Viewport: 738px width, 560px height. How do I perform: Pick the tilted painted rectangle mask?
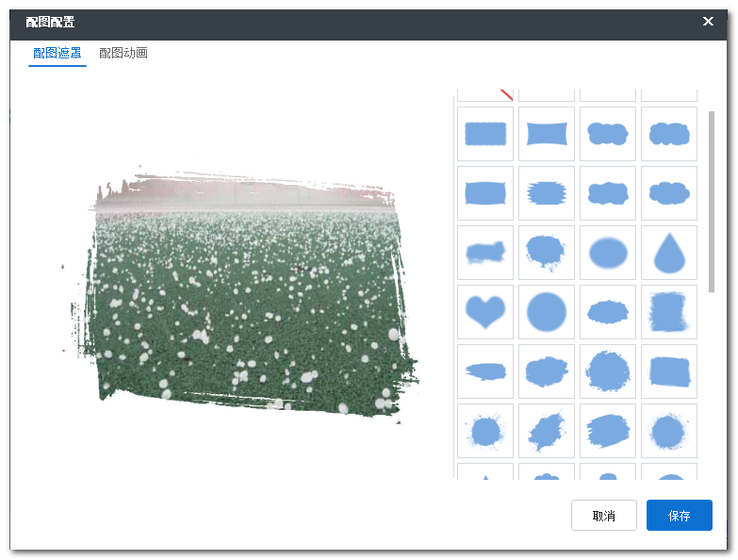[669, 371]
